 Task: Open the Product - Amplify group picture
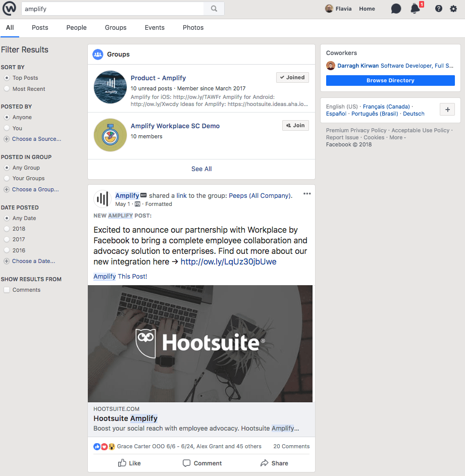click(x=110, y=87)
